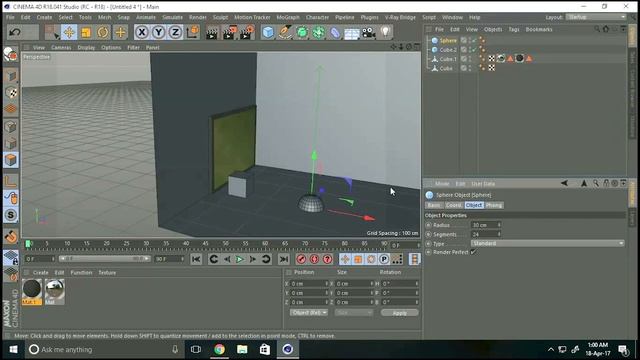Toggle Enable Snap icon

click(x=11, y=215)
